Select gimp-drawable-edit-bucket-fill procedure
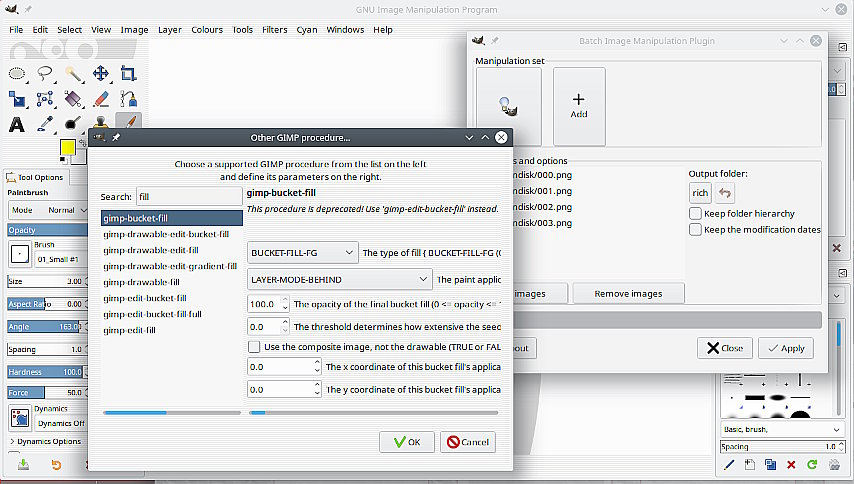854x484 pixels. pos(166,234)
